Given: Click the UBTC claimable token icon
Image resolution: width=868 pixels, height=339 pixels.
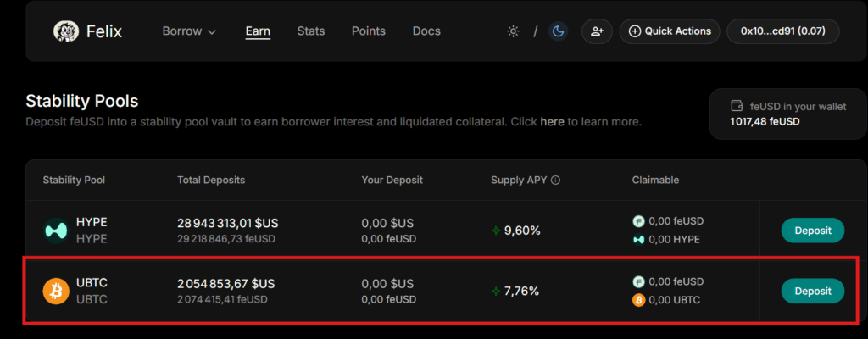Looking at the screenshot, I should (x=639, y=300).
